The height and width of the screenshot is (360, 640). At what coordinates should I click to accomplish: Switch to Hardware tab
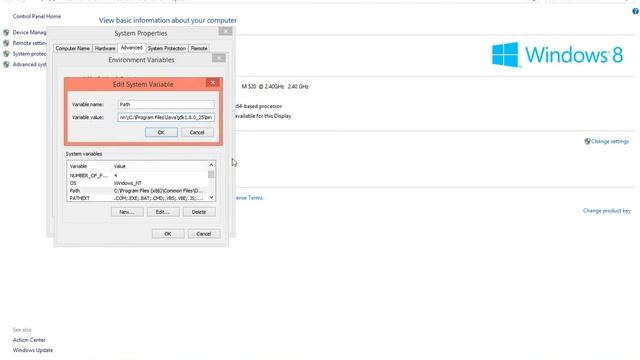105,48
